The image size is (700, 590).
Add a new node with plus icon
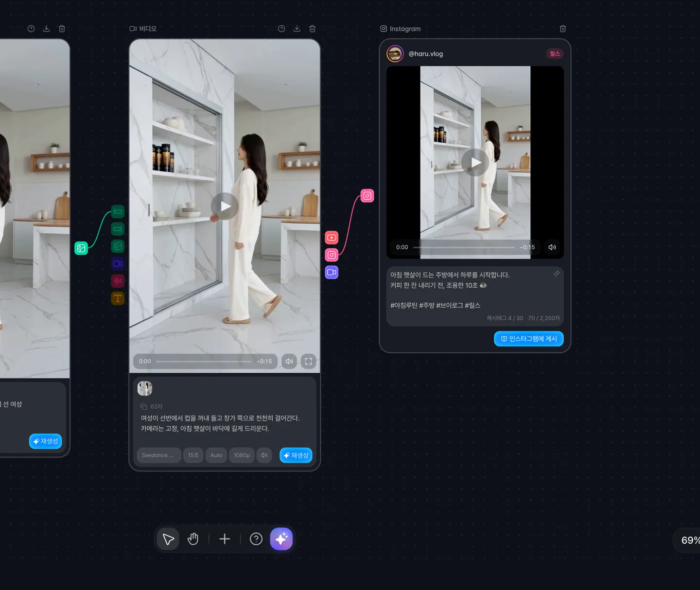(225, 539)
